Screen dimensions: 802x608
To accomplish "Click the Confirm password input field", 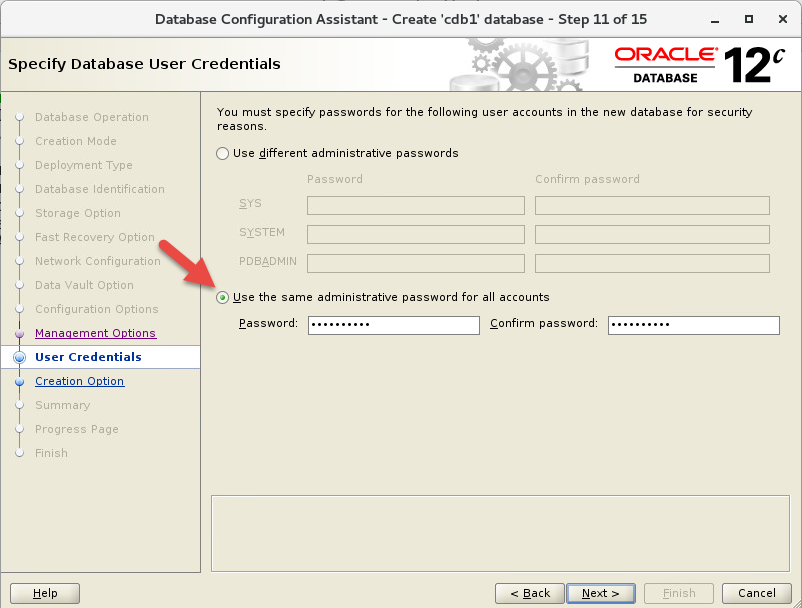I will [694, 325].
